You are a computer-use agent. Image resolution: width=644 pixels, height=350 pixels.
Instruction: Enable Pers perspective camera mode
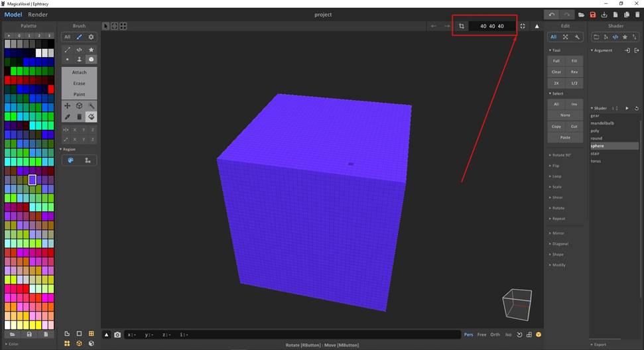click(x=469, y=335)
